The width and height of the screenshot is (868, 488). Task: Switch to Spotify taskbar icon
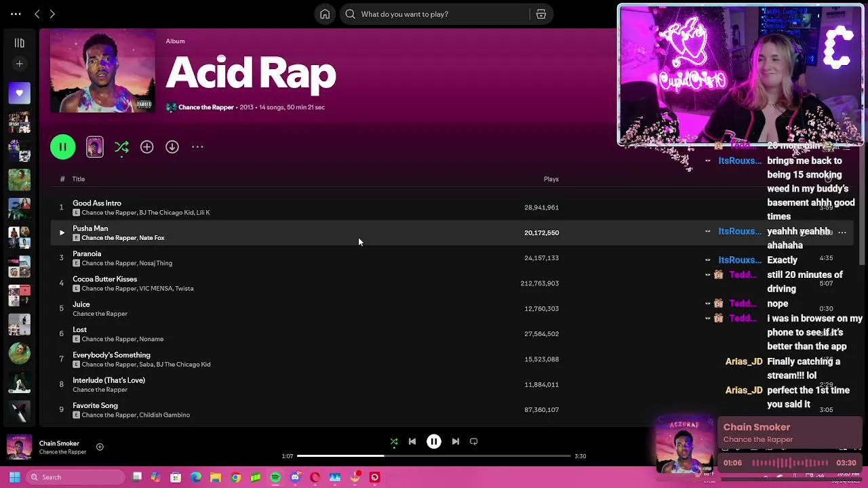click(275, 477)
